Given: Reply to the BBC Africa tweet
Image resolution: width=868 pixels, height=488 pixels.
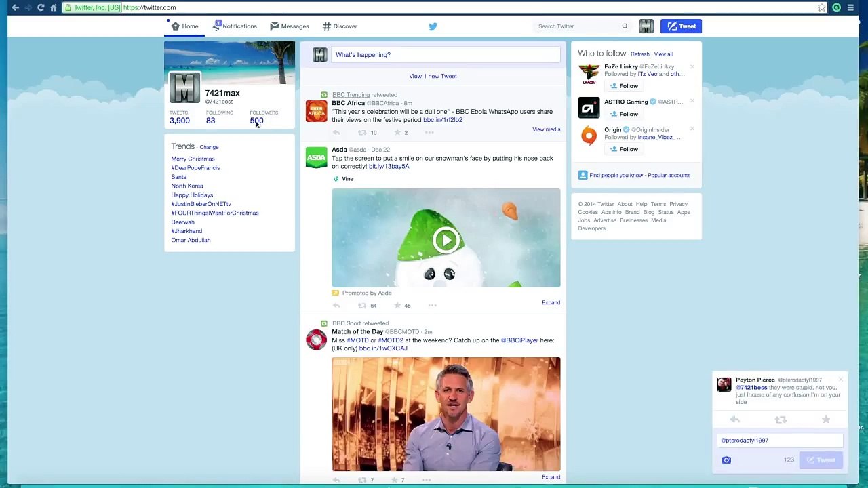Looking at the screenshot, I should click(336, 133).
